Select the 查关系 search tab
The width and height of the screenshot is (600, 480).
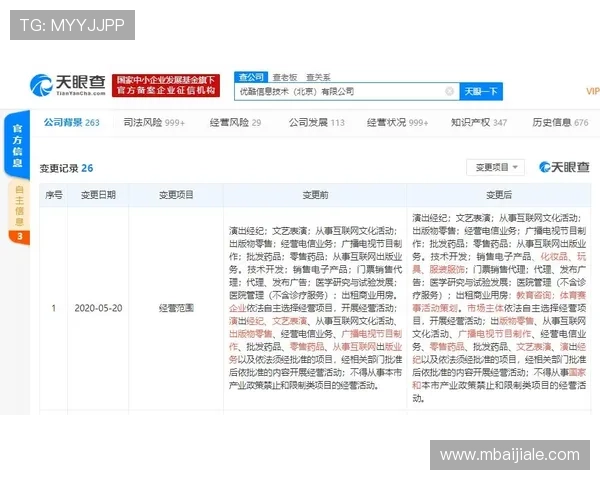[318, 77]
